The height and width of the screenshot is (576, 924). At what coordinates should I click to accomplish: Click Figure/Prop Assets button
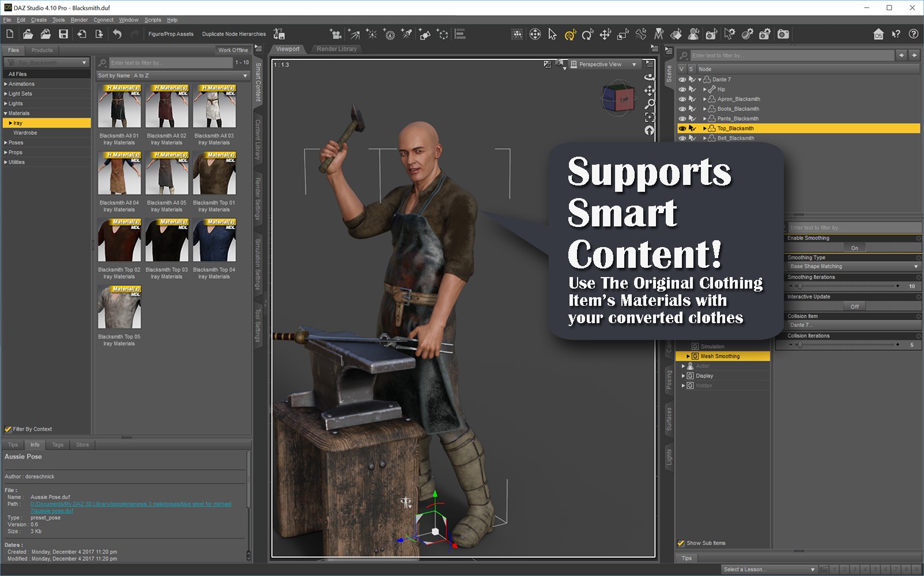(171, 34)
